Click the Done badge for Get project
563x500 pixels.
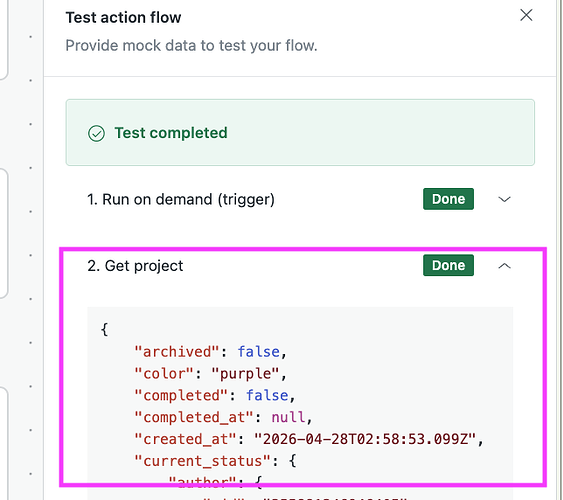point(448,265)
